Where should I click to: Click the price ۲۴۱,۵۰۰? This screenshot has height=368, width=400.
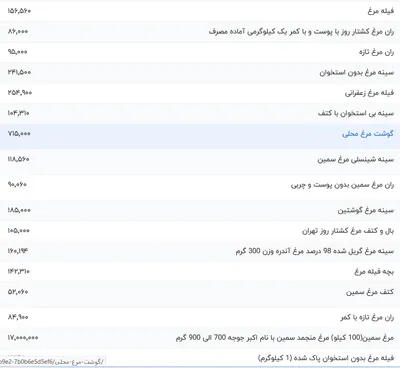pos(19,72)
